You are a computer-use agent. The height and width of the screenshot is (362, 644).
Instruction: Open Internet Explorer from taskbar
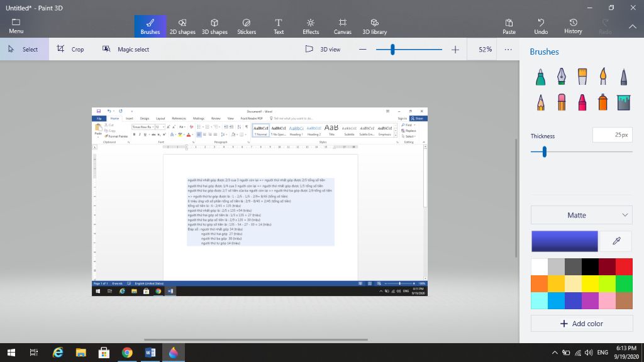pos(58,353)
